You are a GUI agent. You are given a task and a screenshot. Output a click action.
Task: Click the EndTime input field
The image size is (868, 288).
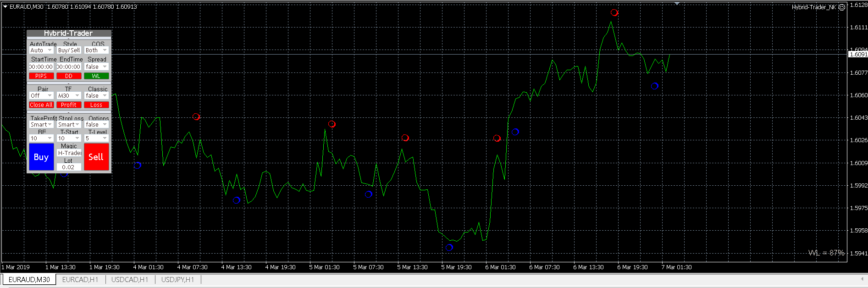coord(69,67)
